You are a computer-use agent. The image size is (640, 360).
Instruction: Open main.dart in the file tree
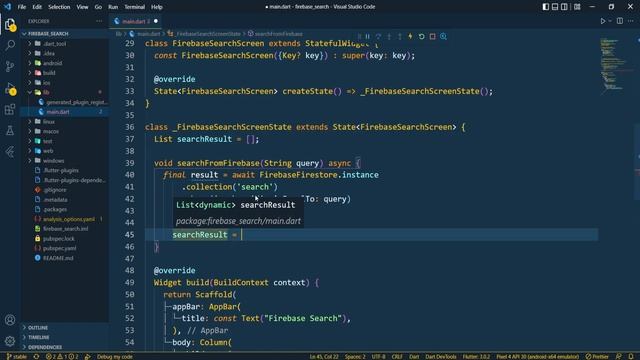(65, 112)
